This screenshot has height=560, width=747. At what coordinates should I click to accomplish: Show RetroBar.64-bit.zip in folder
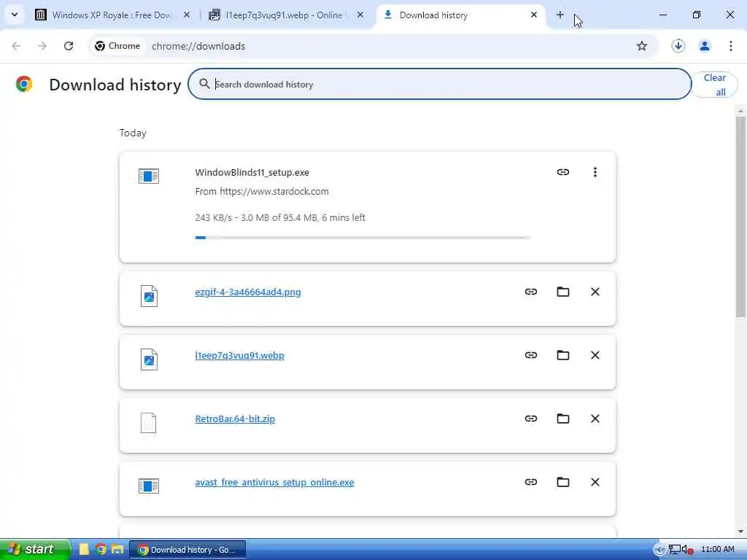(x=562, y=418)
